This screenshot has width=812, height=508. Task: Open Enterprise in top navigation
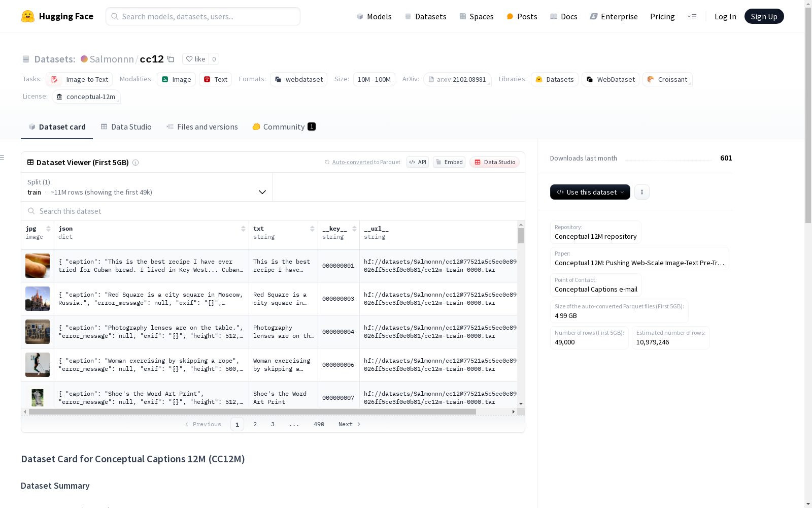(614, 16)
